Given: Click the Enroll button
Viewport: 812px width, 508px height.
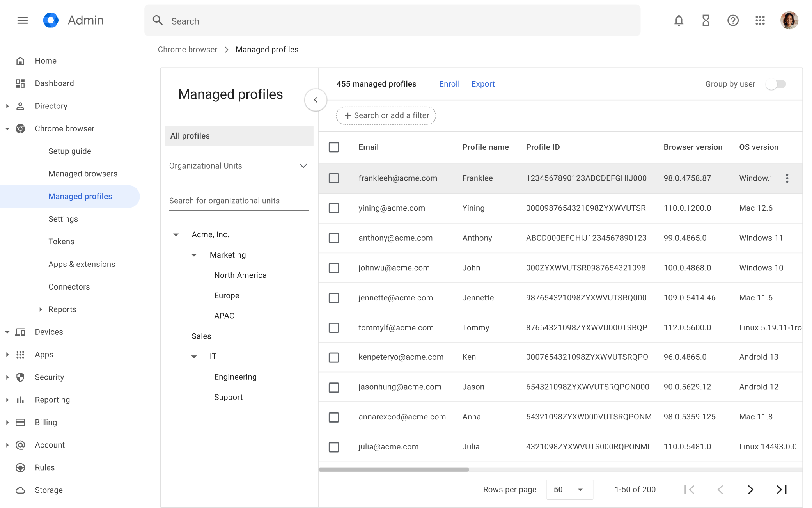Looking at the screenshot, I should click(x=450, y=83).
